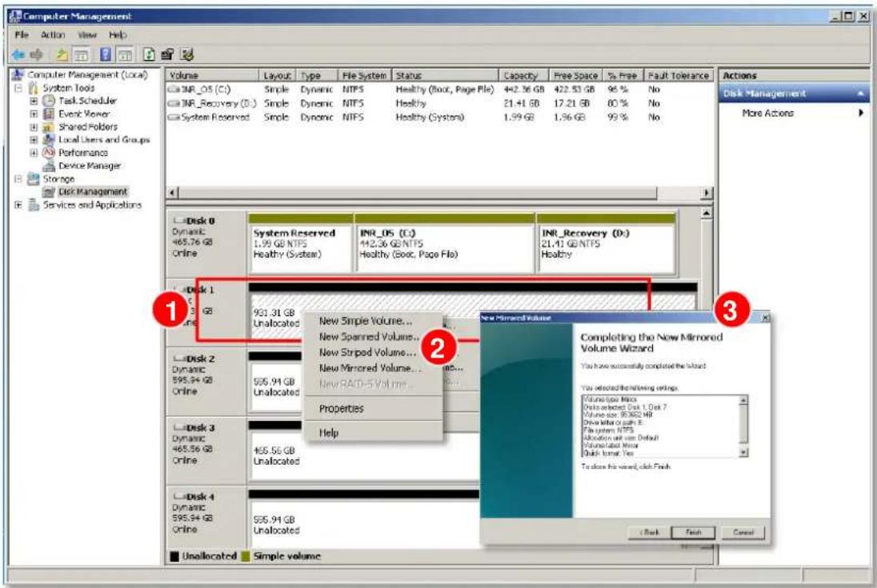Toggle the Show/Hide Action Pane toolbar icon
Screen dimensions: 877x588
[125, 54]
